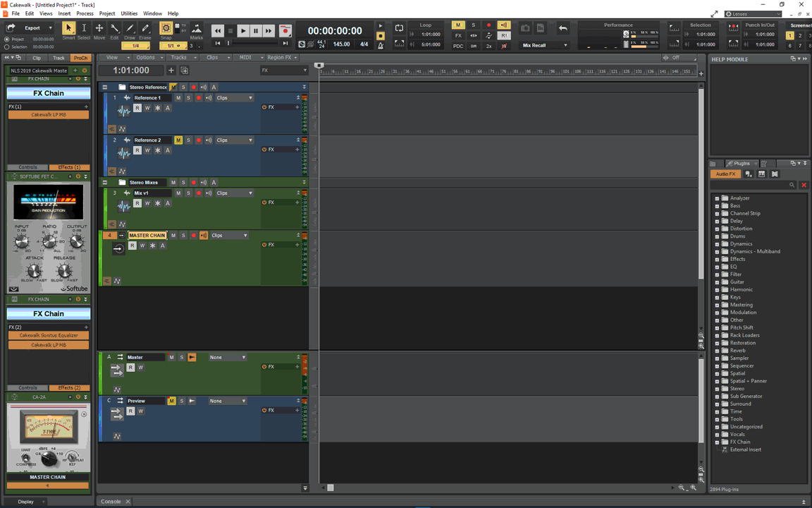812x508 pixels.
Task: Click the Pause transport button
Action: pyautogui.click(x=256, y=31)
